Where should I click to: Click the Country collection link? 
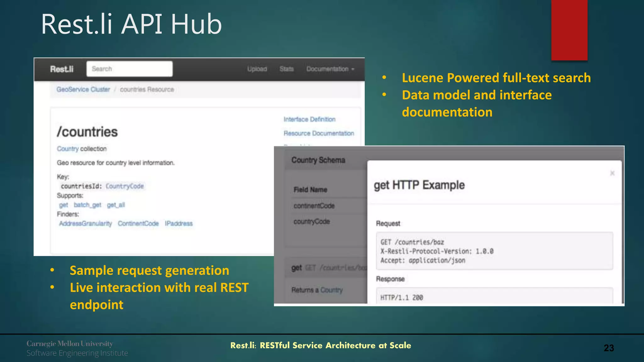tap(68, 149)
